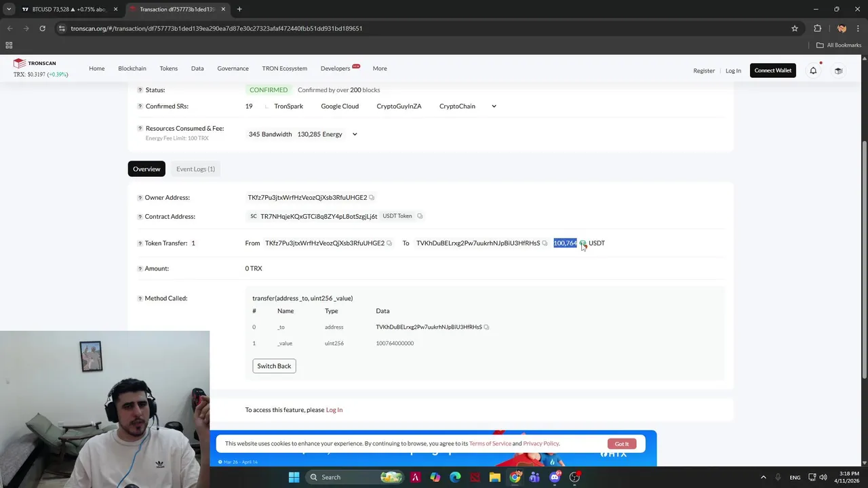Click the Log In link below feature message
The width and height of the screenshot is (868, 488).
coord(334,410)
